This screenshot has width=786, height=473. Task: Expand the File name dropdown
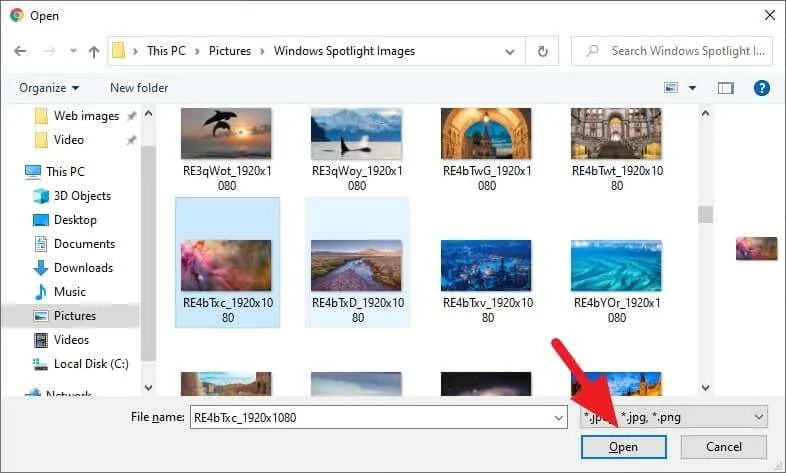(x=558, y=418)
